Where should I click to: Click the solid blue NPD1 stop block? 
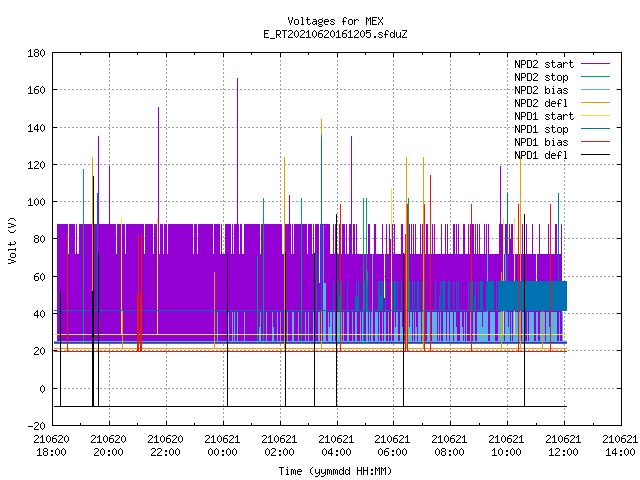tap(532, 296)
